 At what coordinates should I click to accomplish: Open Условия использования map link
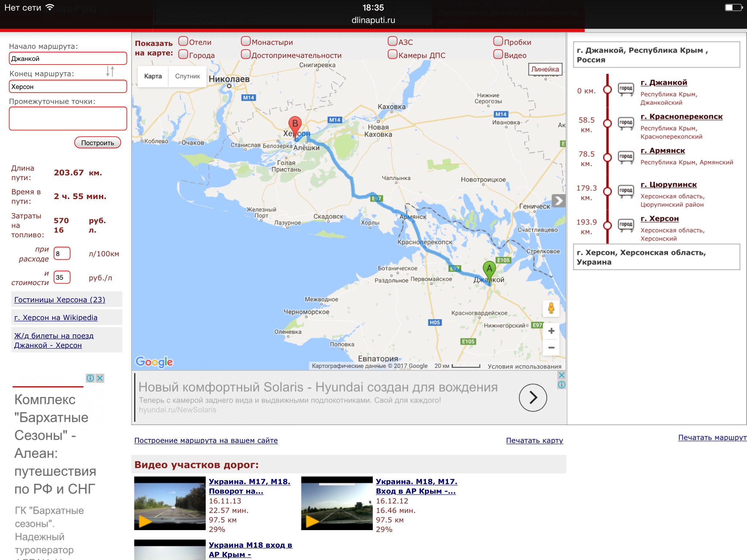tap(525, 366)
